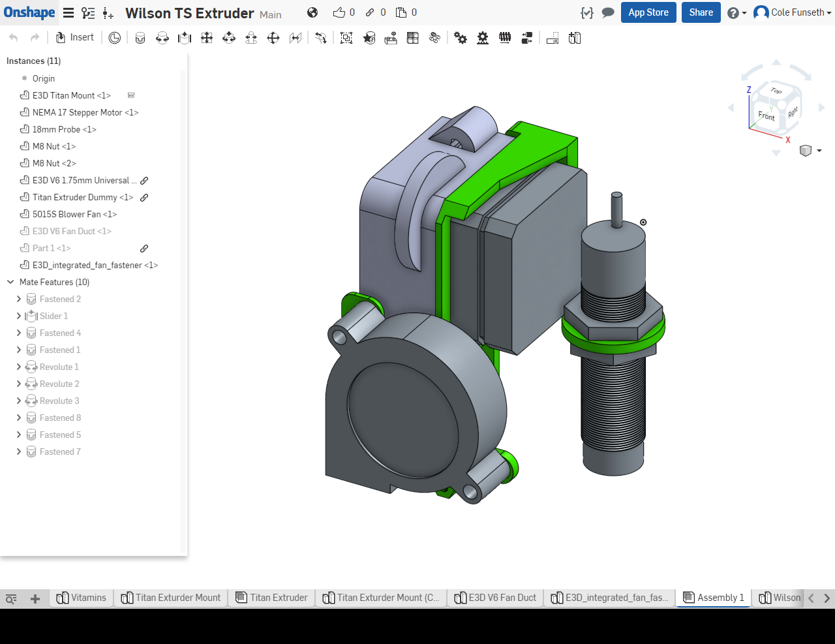835x644 pixels.
Task: Click the links chain icon in header
Action: pyautogui.click(x=370, y=12)
